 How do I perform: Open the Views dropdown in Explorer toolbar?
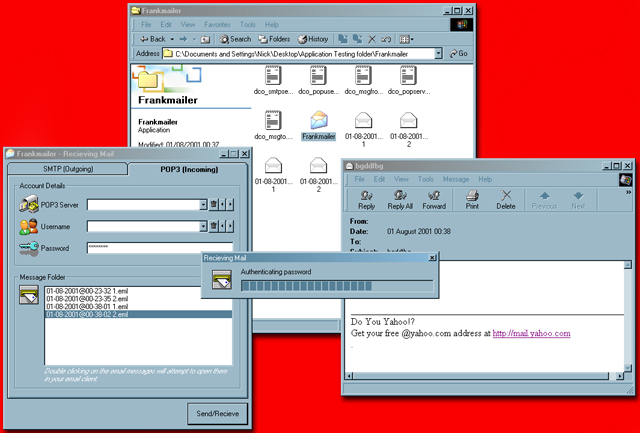[406, 39]
